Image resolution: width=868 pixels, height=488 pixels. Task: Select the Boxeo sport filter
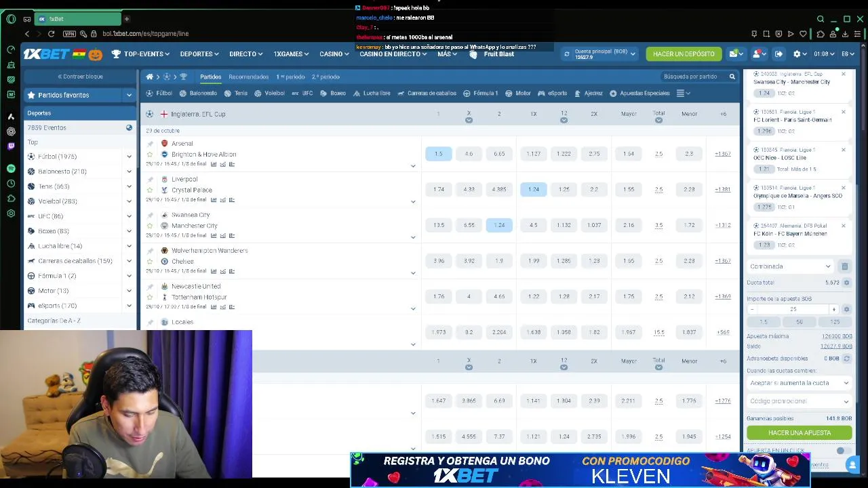[333, 94]
